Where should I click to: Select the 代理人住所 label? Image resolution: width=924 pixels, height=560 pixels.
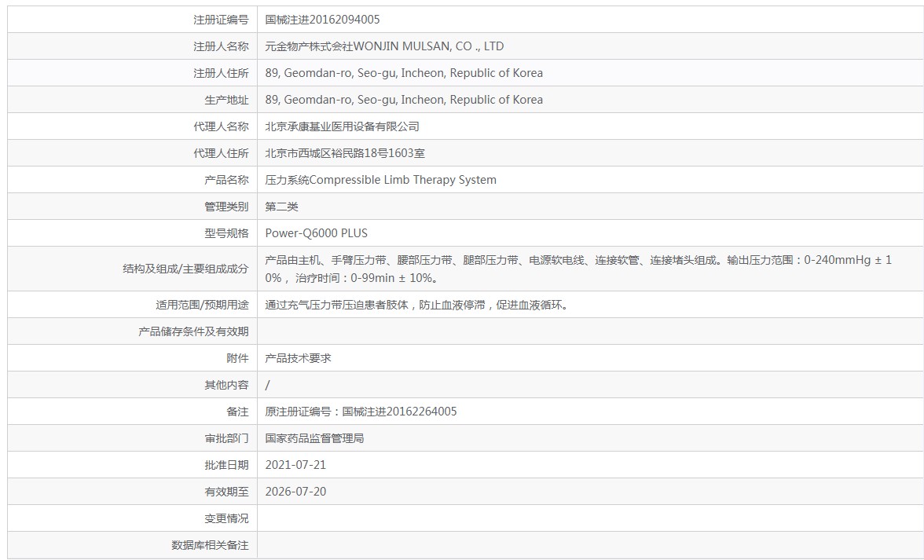(221, 153)
